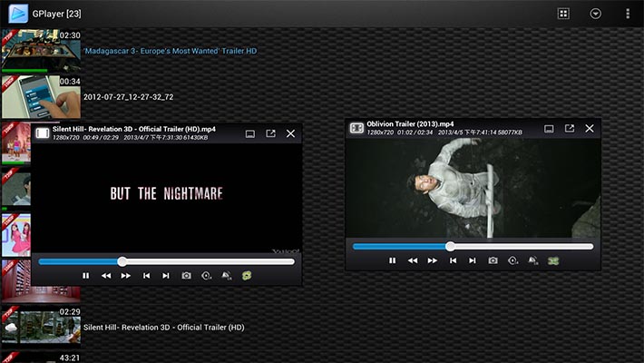Skip to next track in Silent Hill window

(x=166, y=276)
